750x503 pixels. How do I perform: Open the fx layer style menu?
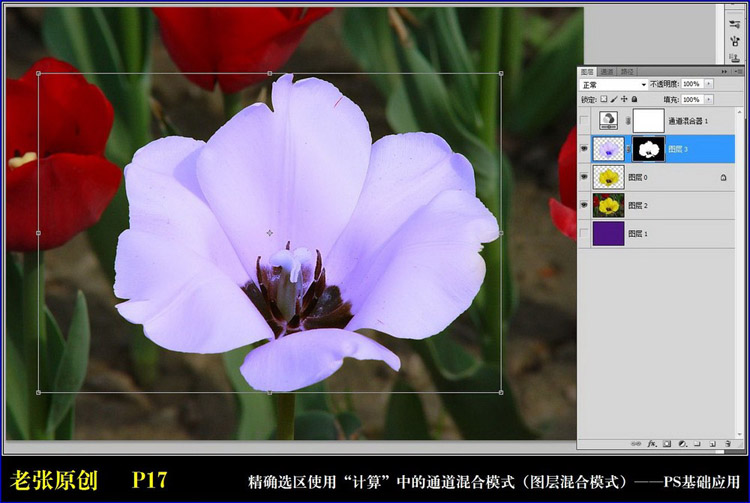[651, 442]
